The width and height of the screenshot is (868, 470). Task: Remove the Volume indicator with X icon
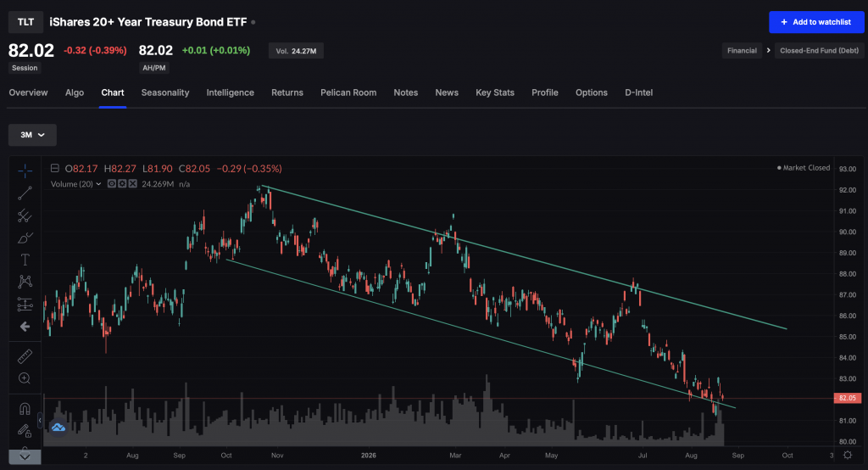click(133, 183)
